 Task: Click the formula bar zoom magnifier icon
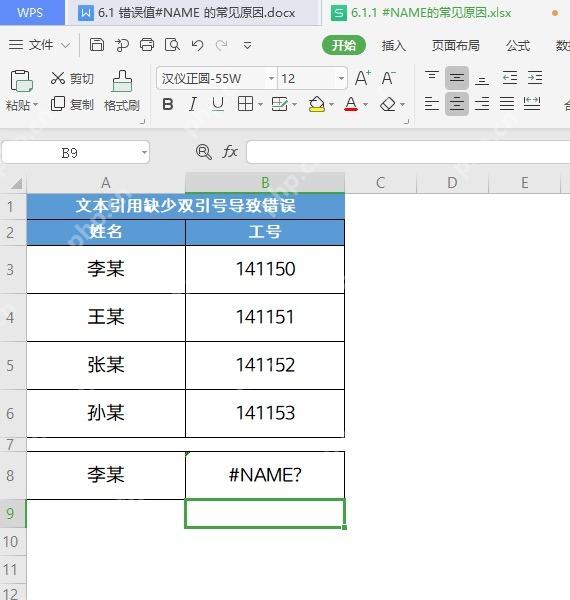[x=204, y=152]
